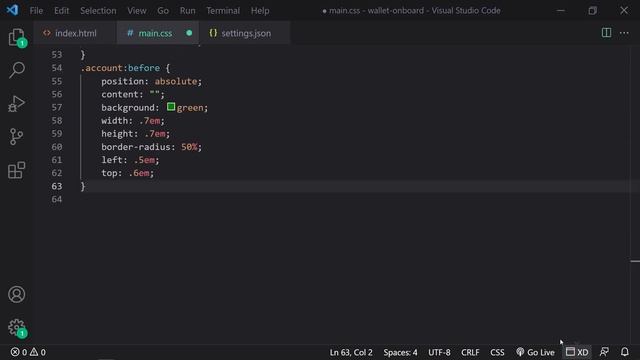Open the Accounts menu icon
The width and height of the screenshot is (640, 360).
[x=16, y=294]
